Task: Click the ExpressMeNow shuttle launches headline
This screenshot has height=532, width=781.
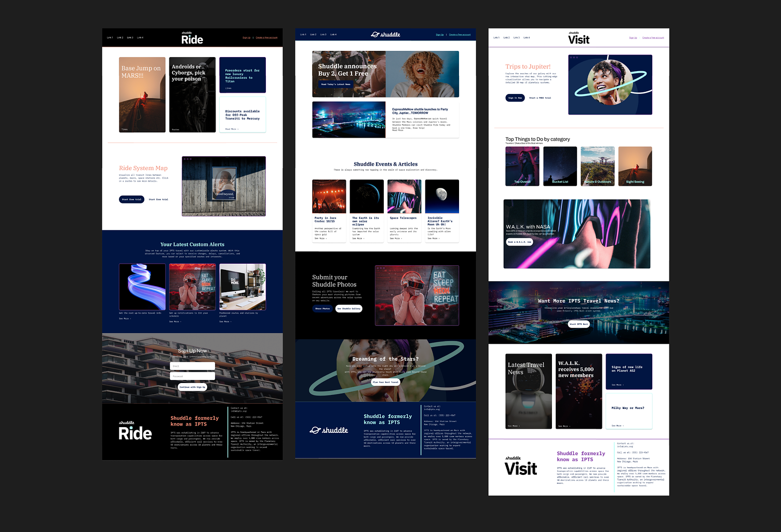Action: (x=420, y=111)
